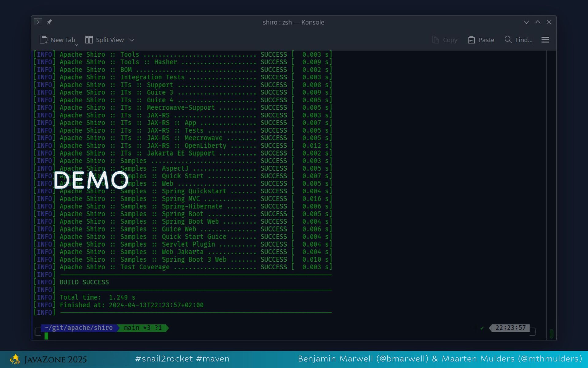The width and height of the screenshot is (588, 368).
Task: Expand the Split View options chevron
Action: [x=132, y=40]
